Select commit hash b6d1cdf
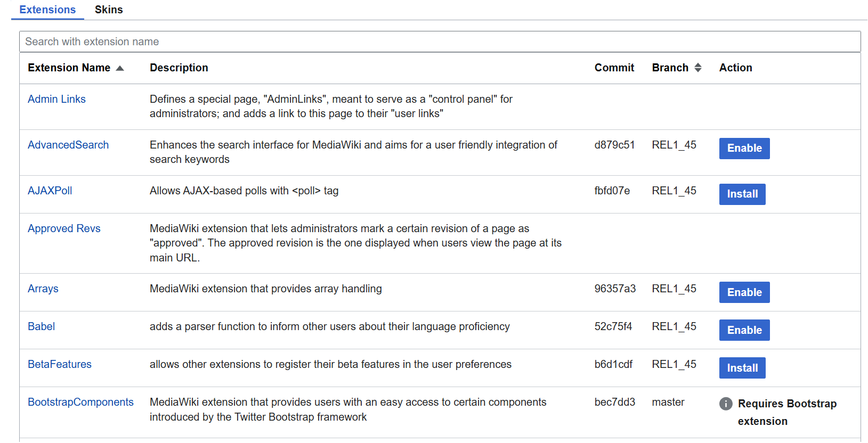The width and height of the screenshot is (868, 443). pos(613,364)
